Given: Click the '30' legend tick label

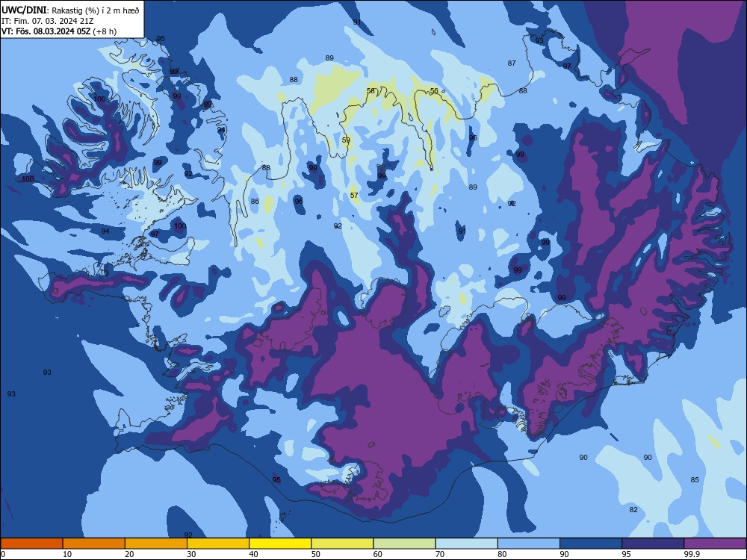Looking at the screenshot, I should pos(191,554).
